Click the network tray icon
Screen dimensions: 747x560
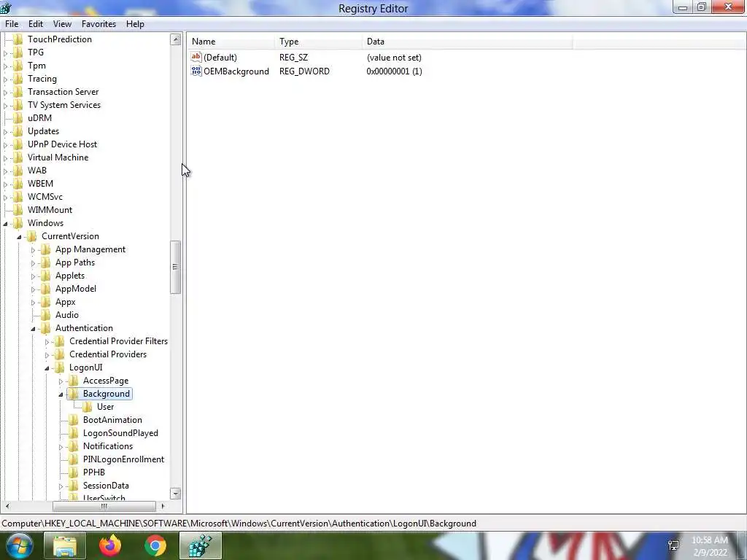click(673, 545)
